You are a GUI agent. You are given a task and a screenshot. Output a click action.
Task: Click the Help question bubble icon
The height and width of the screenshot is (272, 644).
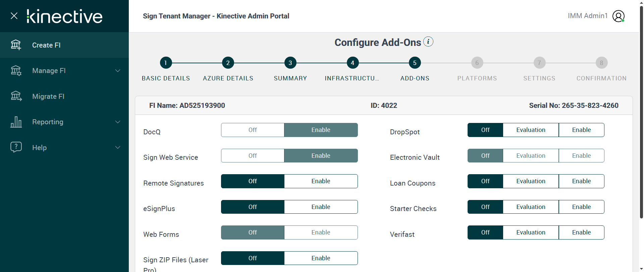[16, 147]
